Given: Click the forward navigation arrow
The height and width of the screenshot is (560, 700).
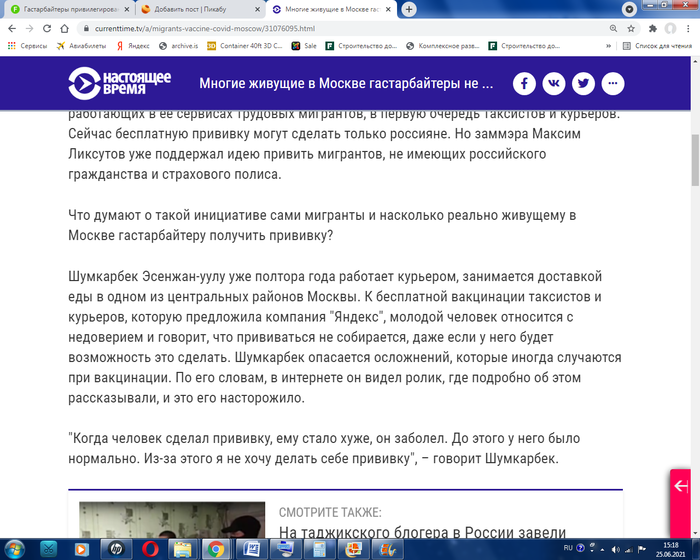Looking at the screenshot, I should point(29,29).
